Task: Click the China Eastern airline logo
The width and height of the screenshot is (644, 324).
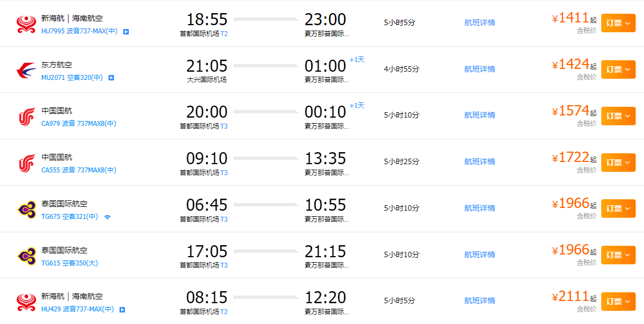Action: point(26,71)
